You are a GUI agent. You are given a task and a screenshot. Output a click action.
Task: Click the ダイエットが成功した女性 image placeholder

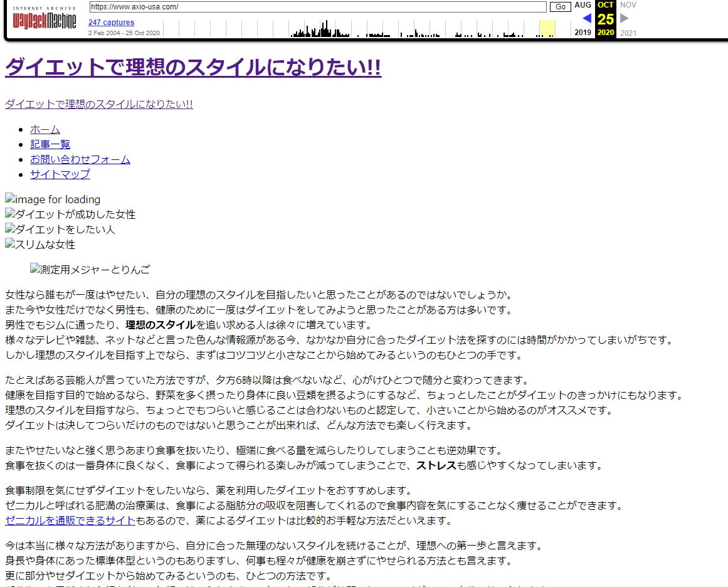tap(70, 214)
